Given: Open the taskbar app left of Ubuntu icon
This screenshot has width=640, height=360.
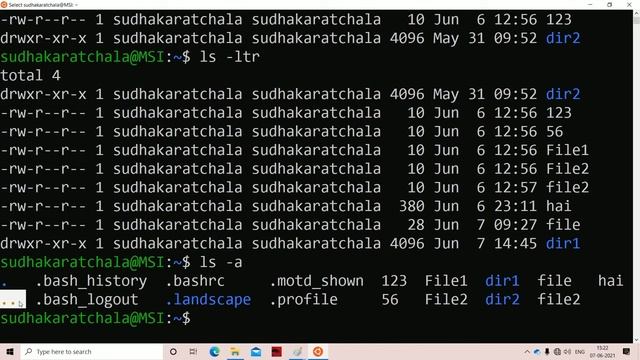Looking at the screenshot, I should click(x=297, y=351).
